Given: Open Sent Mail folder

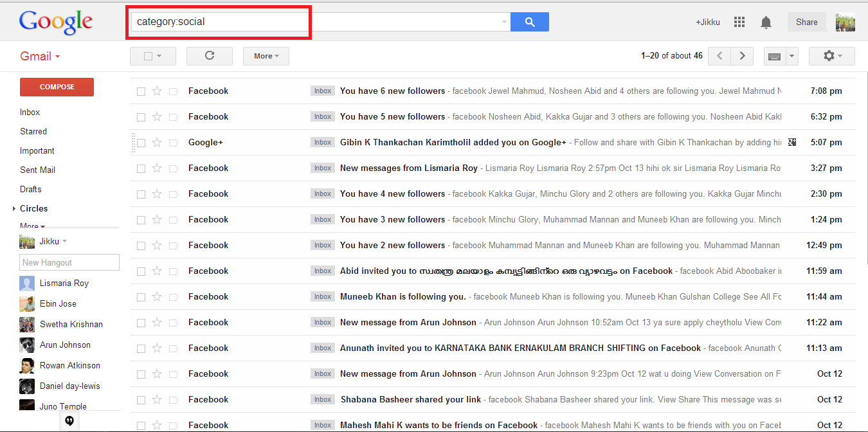Looking at the screenshot, I should [37, 170].
